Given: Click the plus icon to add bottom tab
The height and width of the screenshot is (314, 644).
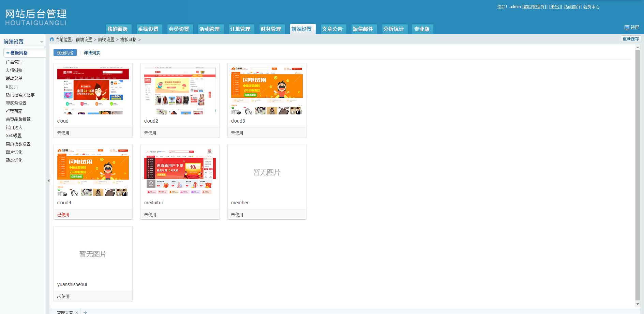Looking at the screenshot, I should [x=85, y=312].
